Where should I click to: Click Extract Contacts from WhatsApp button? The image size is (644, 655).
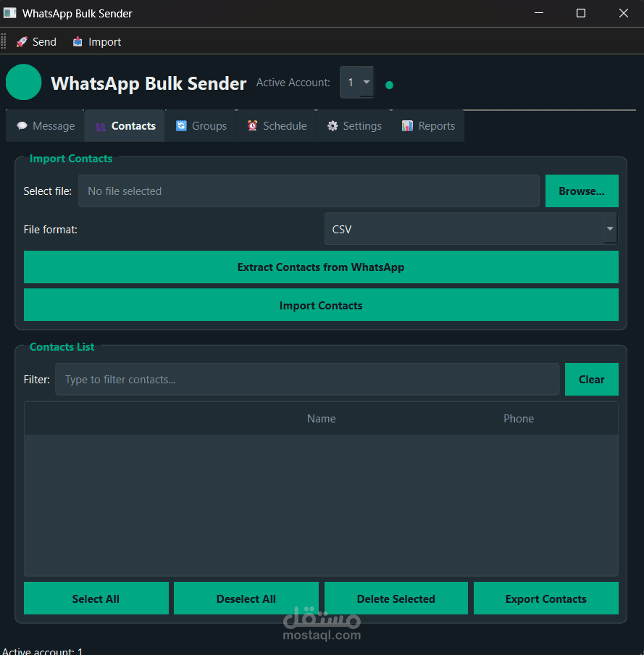(x=321, y=267)
